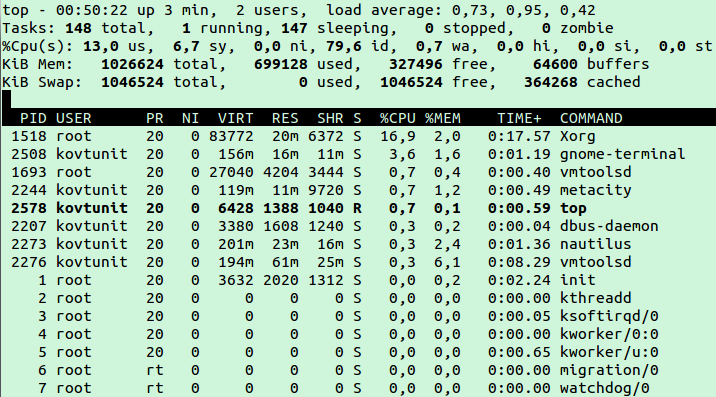Click the terminal cursor block above header
The width and height of the screenshot is (716, 397).
(x=6, y=99)
